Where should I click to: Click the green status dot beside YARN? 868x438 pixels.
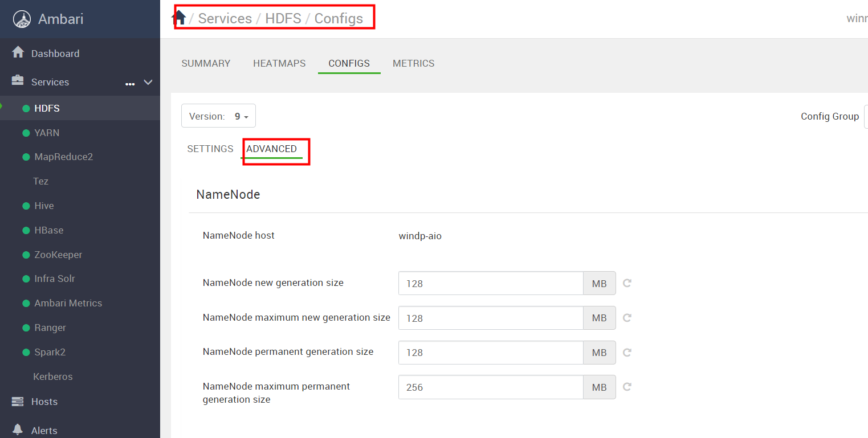coord(26,133)
